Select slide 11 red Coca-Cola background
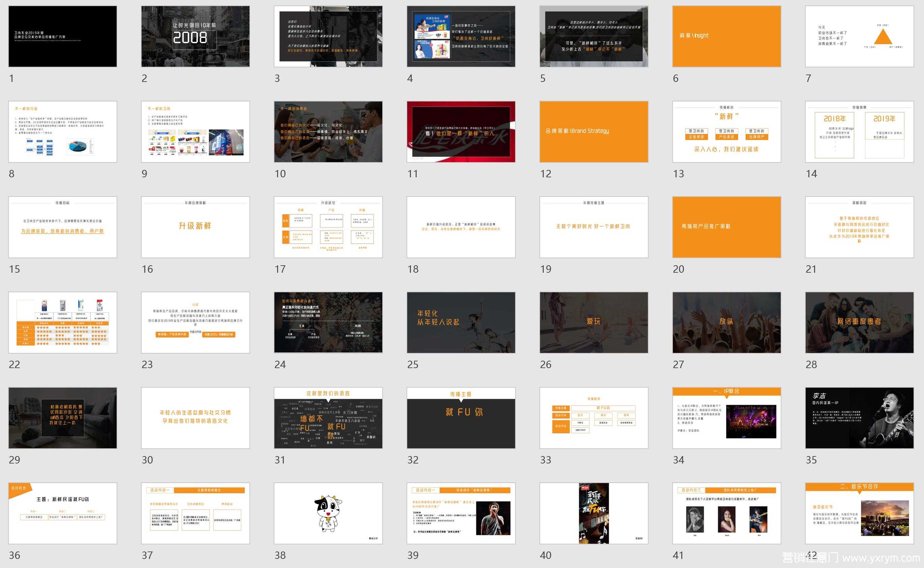The height and width of the screenshot is (568, 924). click(461, 132)
